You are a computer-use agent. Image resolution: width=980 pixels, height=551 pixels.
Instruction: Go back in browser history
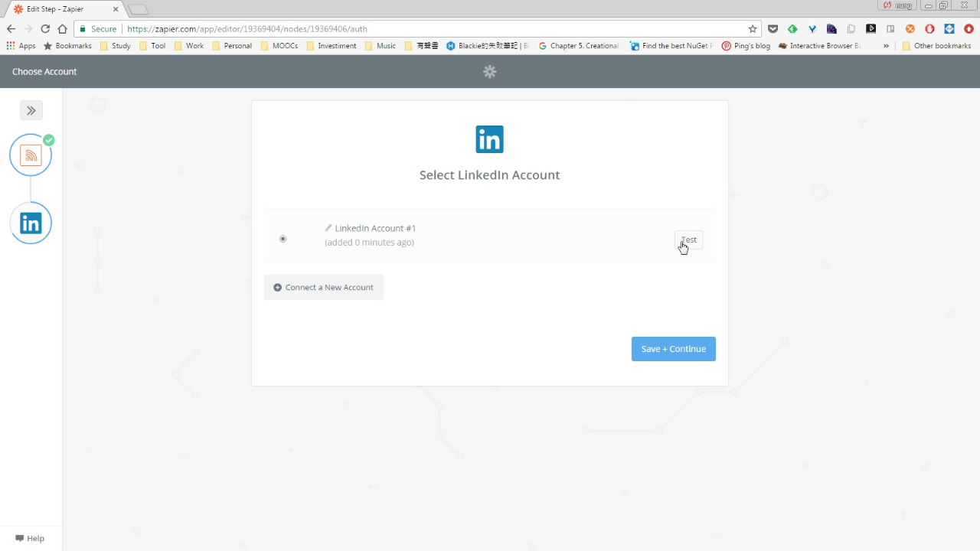click(x=11, y=29)
